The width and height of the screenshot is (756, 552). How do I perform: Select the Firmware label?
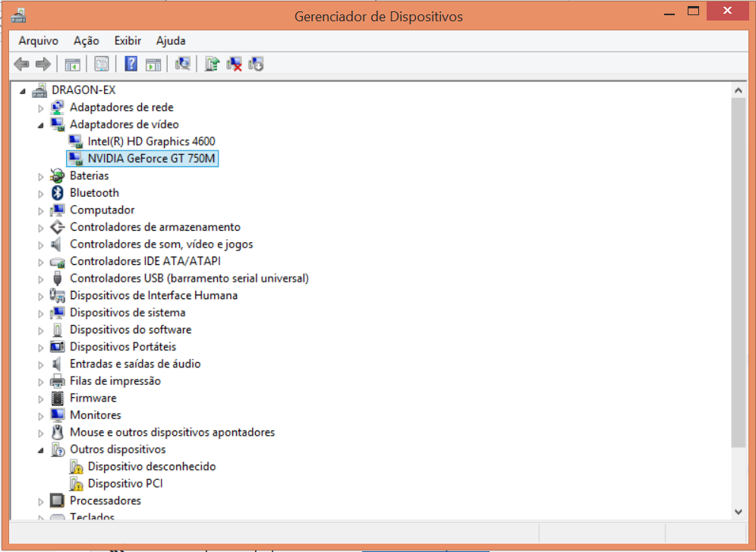[93, 398]
